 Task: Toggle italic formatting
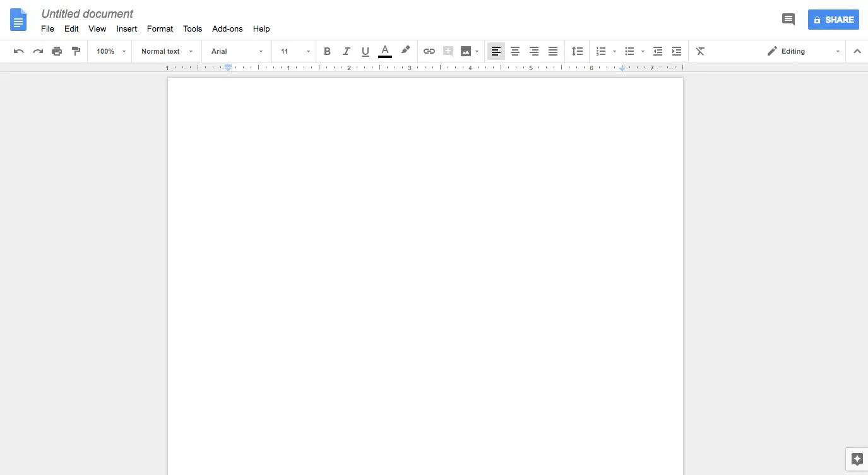(x=346, y=51)
